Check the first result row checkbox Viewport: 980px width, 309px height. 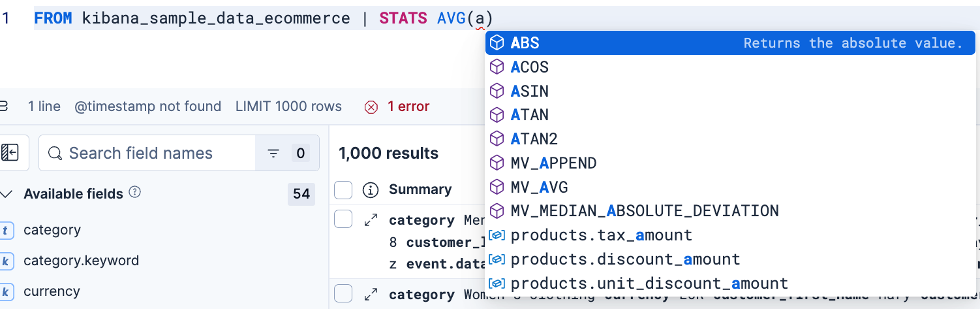343,220
